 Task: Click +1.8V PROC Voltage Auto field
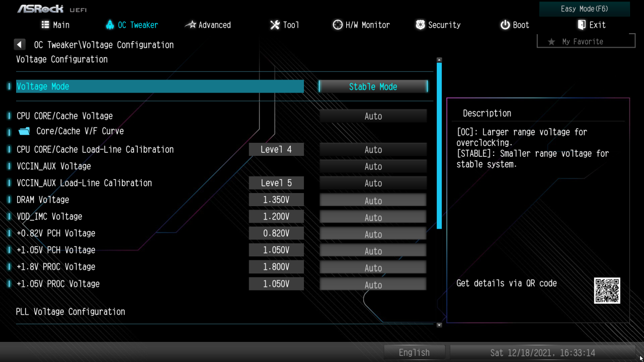pos(373,267)
